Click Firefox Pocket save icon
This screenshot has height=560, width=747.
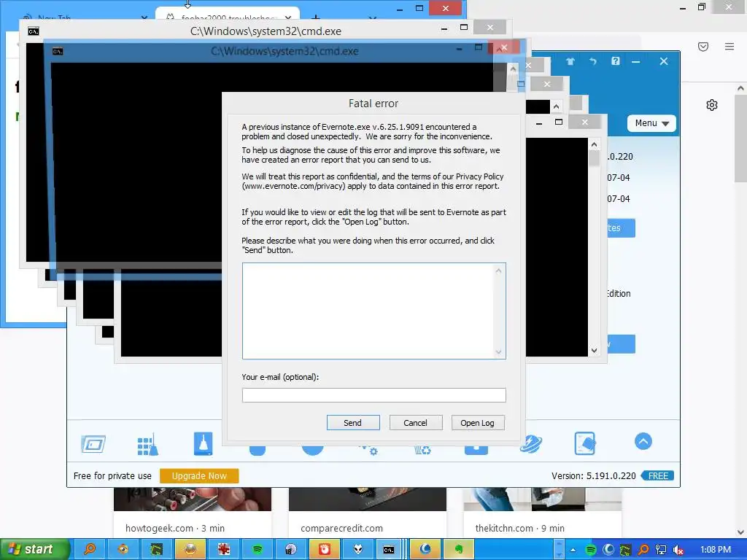point(703,46)
